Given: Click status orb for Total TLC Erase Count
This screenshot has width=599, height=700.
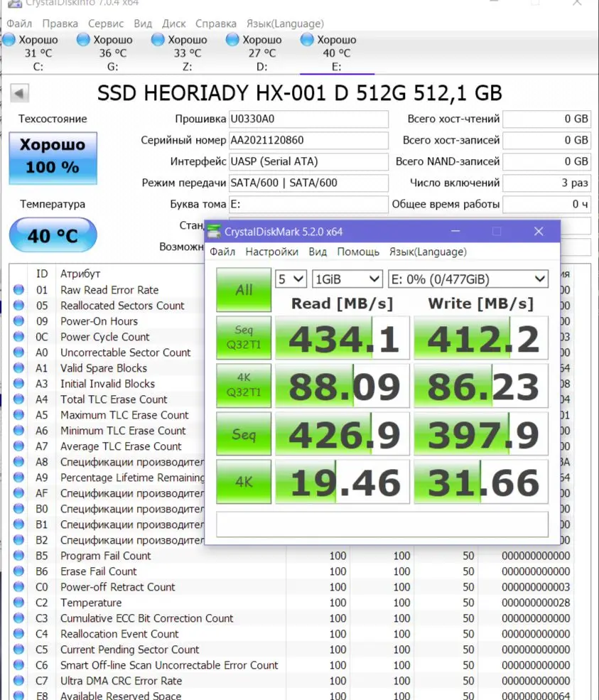Looking at the screenshot, I should pyautogui.click(x=18, y=399).
